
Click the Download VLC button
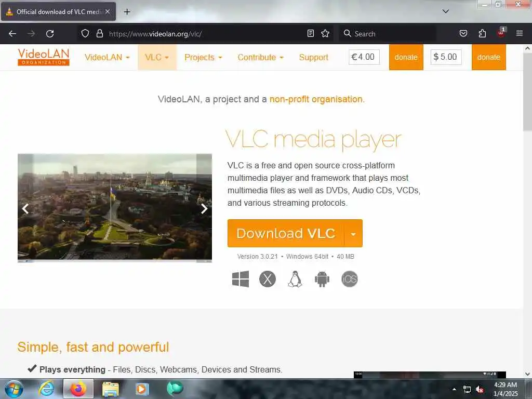point(286,233)
